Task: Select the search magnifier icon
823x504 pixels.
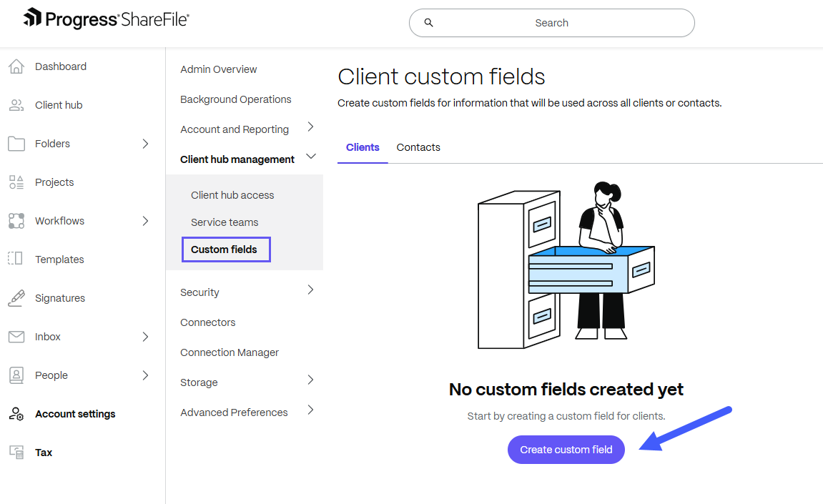Action: pyautogui.click(x=428, y=23)
